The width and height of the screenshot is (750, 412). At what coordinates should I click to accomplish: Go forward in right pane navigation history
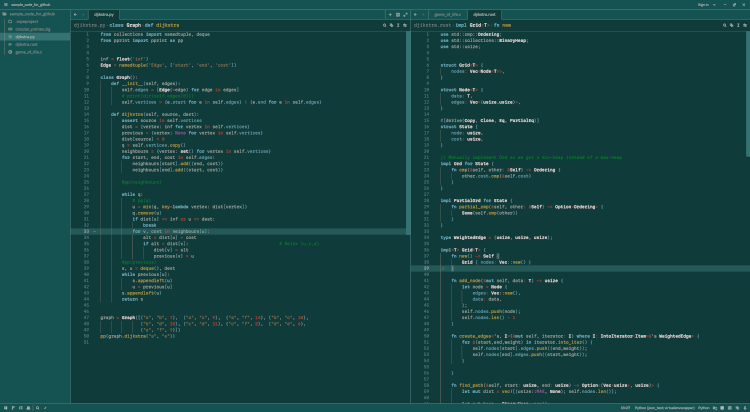point(423,15)
